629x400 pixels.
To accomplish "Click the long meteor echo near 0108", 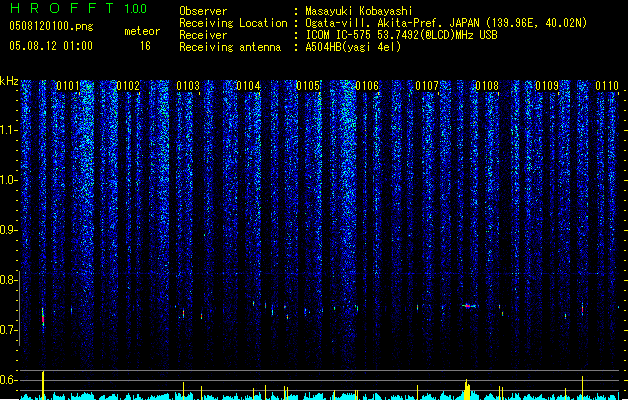I will tap(468, 306).
